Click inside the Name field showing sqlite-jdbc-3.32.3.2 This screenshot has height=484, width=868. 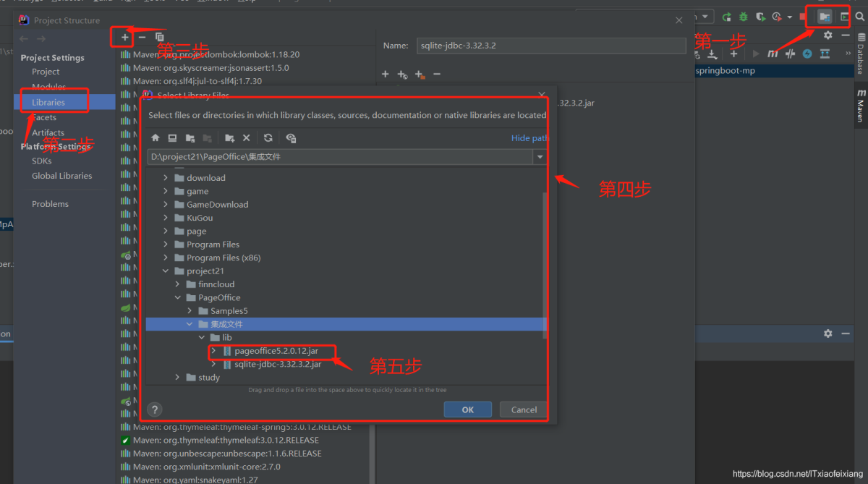pos(551,45)
